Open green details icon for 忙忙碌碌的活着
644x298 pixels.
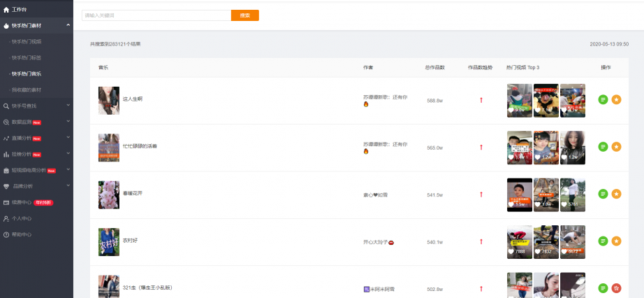[x=603, y=146]
